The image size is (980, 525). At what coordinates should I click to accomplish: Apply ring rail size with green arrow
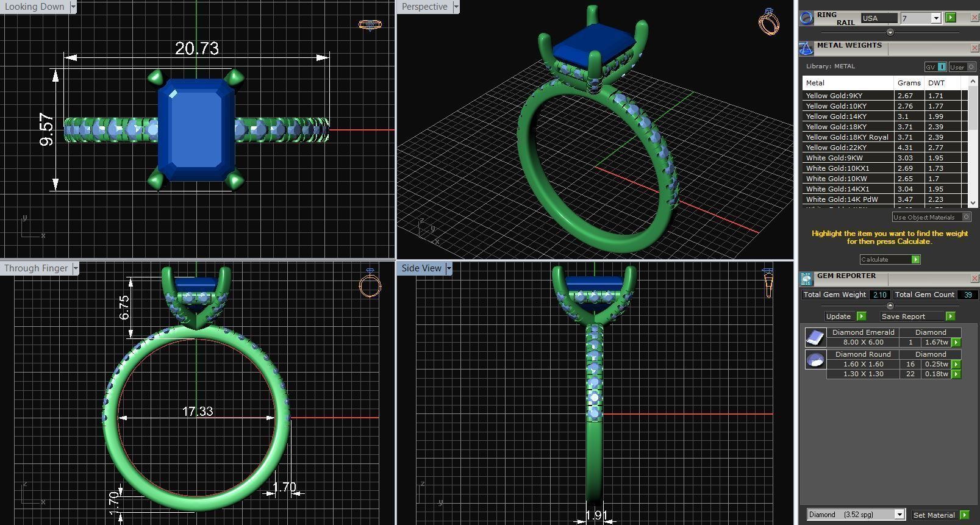pyautogui.click(x=950, y=18)
